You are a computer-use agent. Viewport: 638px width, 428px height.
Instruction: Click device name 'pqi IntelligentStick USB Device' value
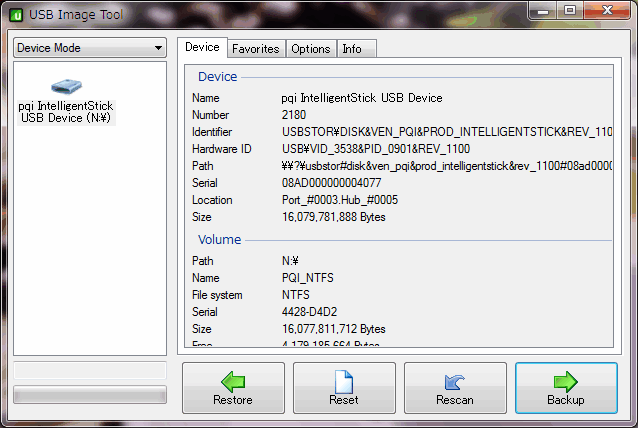[x=362, y=98]
